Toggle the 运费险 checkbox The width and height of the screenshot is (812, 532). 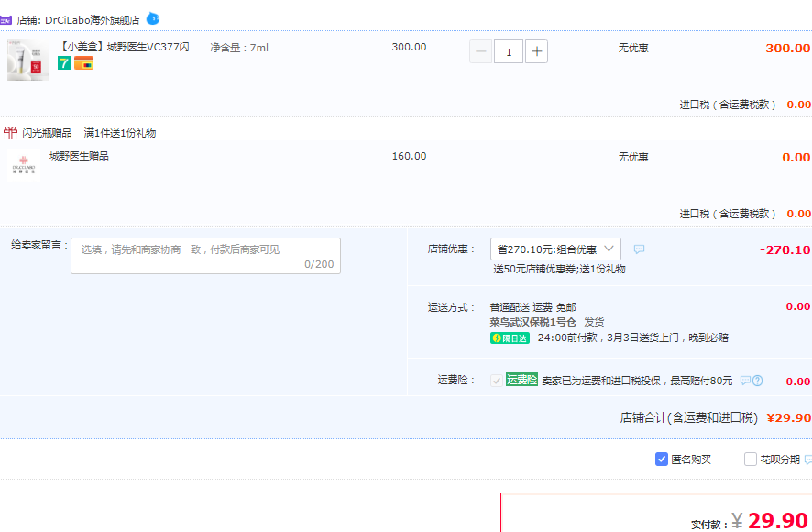[x=496, y=381]
